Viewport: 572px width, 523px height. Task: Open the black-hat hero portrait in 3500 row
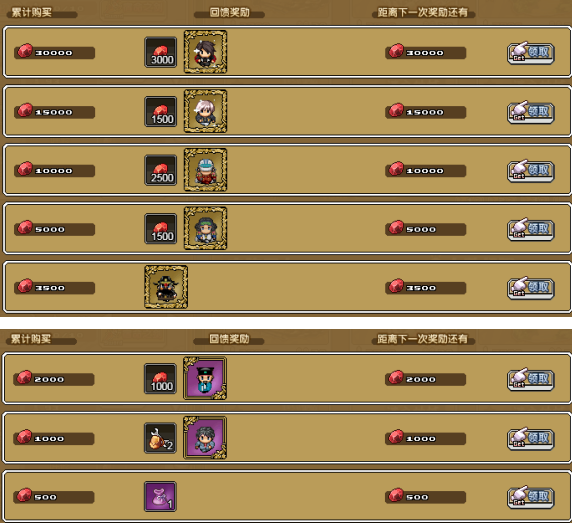coord(166,287)
